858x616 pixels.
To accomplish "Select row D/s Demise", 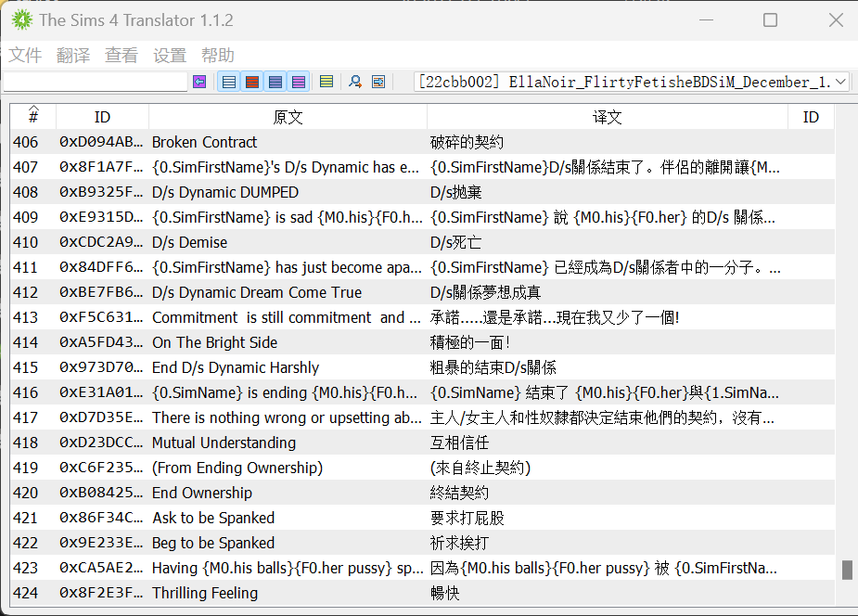I will click(x=422, y=242).
